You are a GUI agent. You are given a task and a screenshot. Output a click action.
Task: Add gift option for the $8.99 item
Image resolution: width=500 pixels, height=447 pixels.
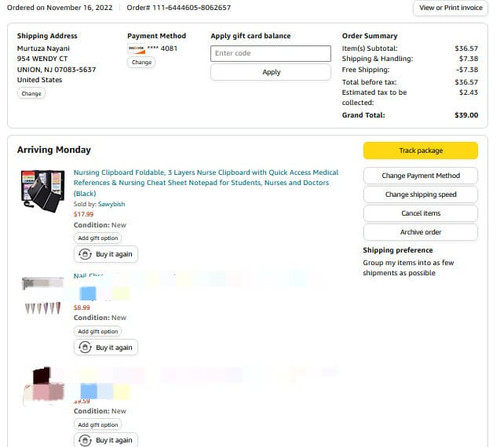click(x=98, y=331)
